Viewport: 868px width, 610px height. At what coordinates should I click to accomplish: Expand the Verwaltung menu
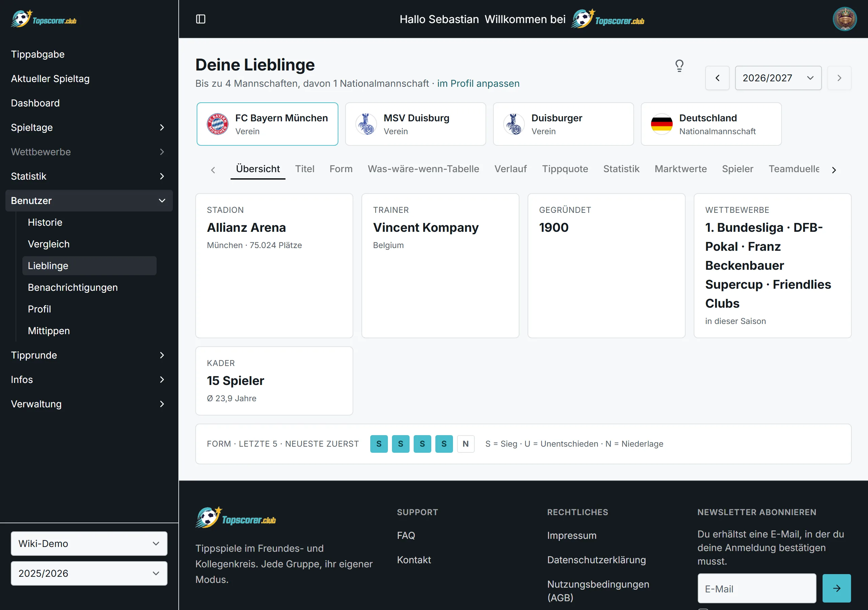pyautogui.click(x=89, y=404)
